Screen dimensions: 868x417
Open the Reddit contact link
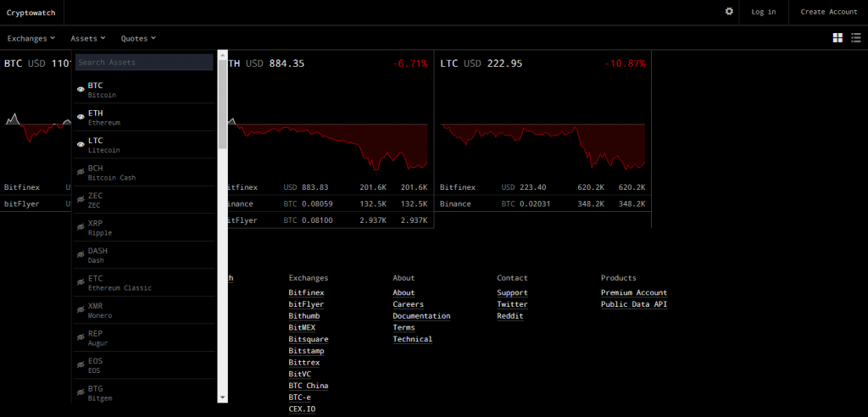click(509, 315)
